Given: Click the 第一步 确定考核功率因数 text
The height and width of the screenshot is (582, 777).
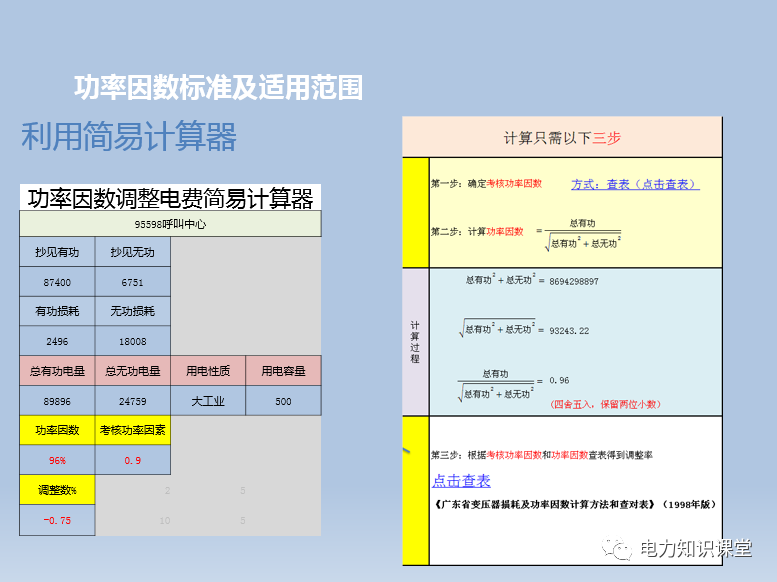Looking at the screenshot, I should [x=486, y=184].
